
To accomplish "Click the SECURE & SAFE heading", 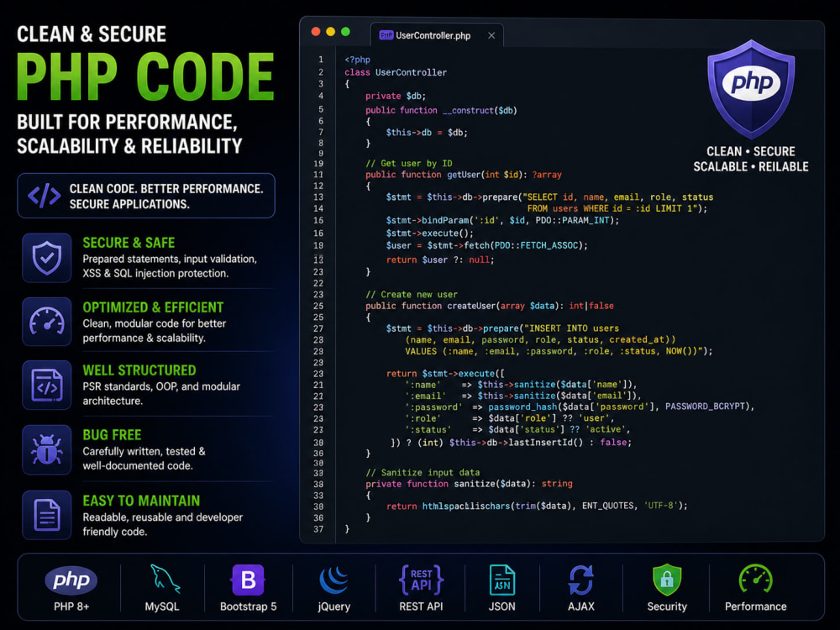I will pyautogui.click(x=129, y=243).
